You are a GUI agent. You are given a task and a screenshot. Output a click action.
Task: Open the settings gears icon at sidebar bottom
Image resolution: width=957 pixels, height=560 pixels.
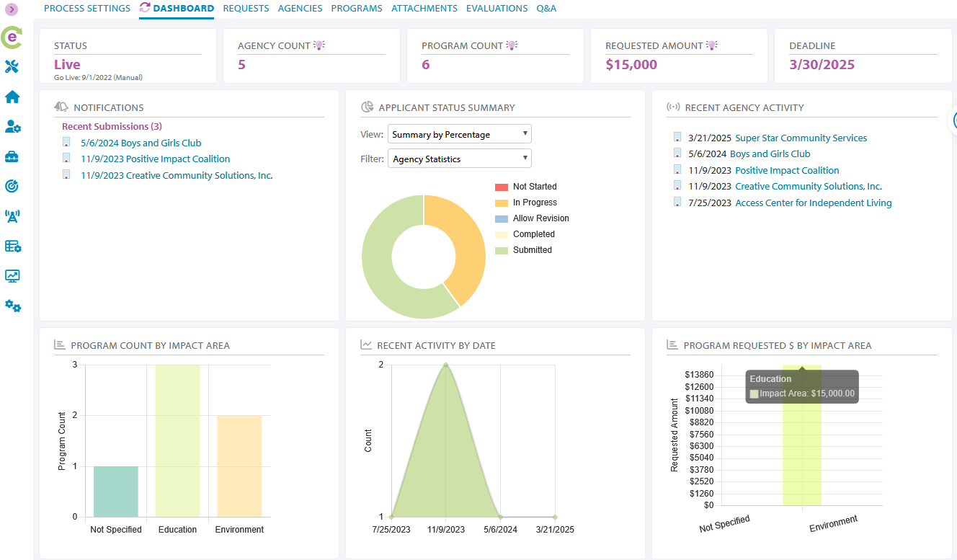coord(12,306)
